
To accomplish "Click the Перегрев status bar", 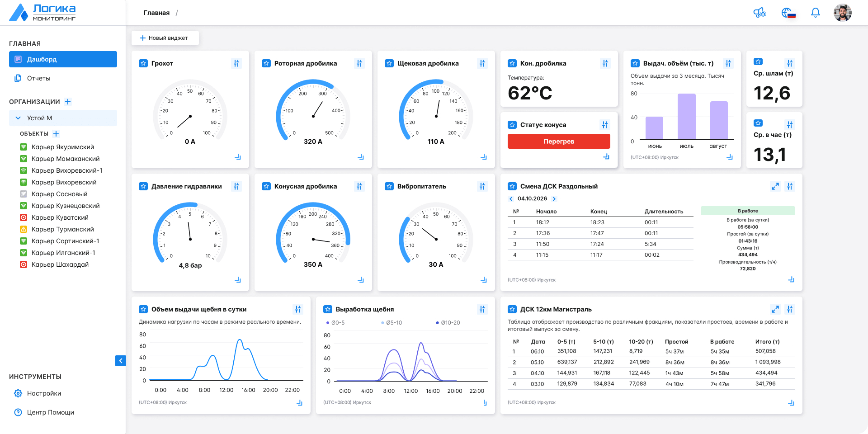I will [x=559, y=142].
